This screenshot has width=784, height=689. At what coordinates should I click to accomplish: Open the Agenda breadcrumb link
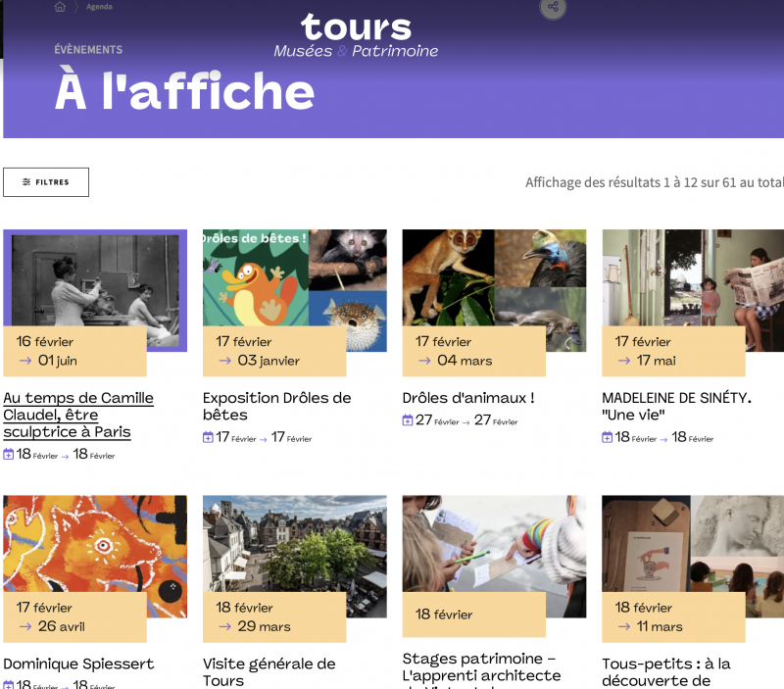(99, 7)
